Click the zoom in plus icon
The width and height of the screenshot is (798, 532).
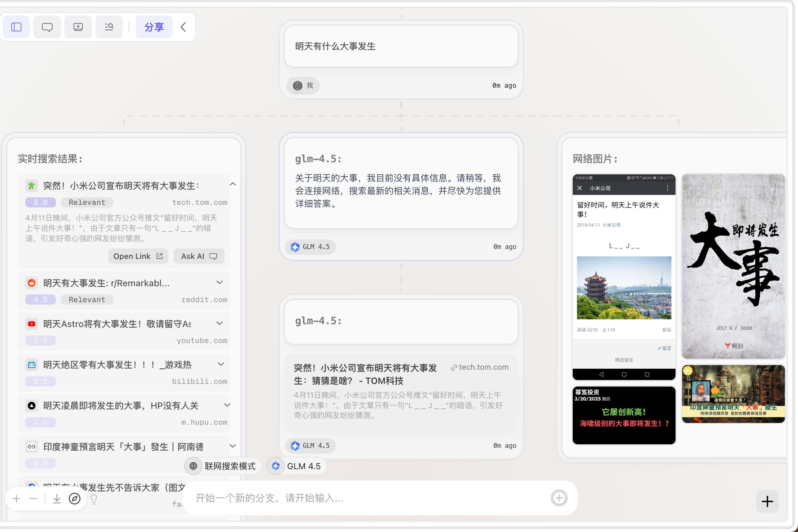point(16,499)
